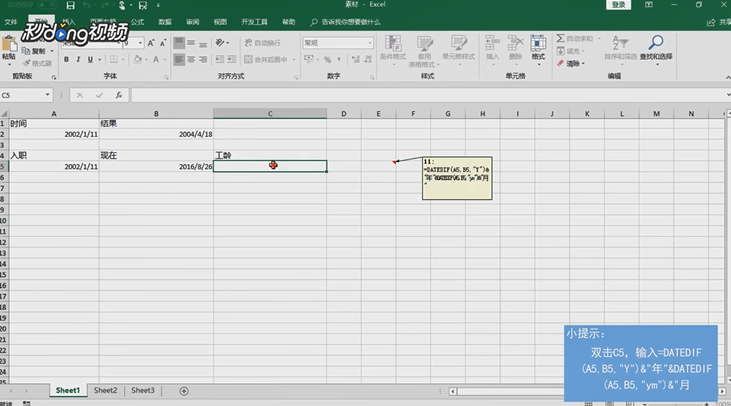This screenshot has height=406, width=731.
Task: Open the Font group dialog launcher
Action: pyautogui.click(x=166, y=77)
